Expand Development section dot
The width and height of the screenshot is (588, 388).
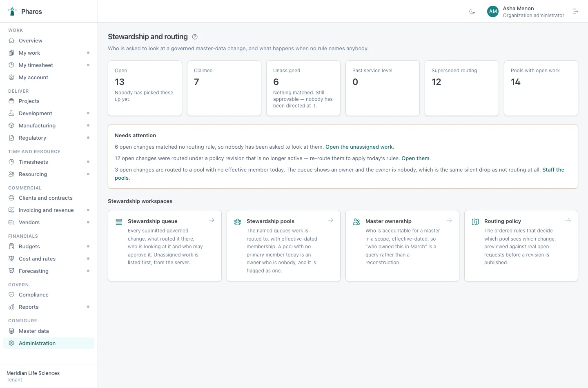(88, 113)
